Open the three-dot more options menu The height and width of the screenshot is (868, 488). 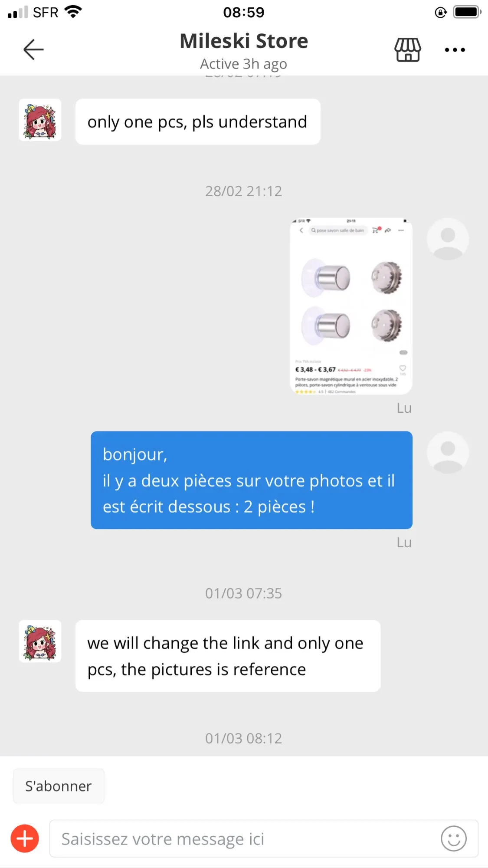[455, 50]
